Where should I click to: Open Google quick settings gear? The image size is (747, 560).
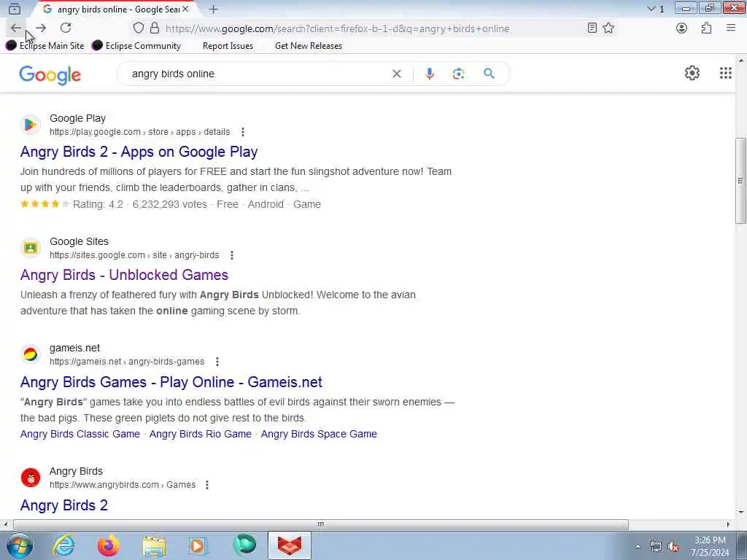692,73
